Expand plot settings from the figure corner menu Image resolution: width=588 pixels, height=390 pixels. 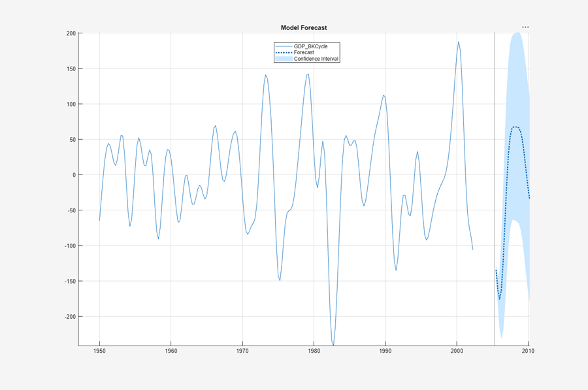[x=525, y=27]
